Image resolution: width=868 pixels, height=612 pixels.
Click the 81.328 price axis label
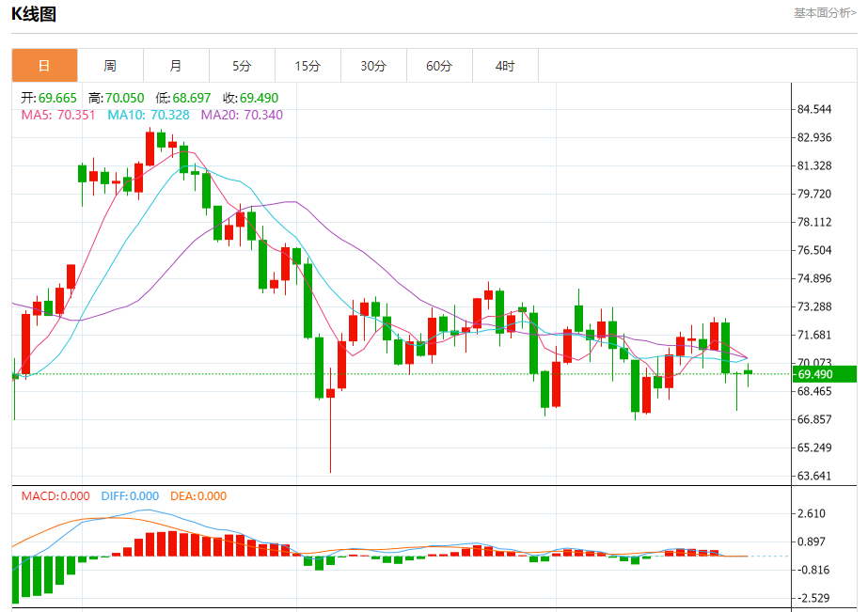[814, 166]
